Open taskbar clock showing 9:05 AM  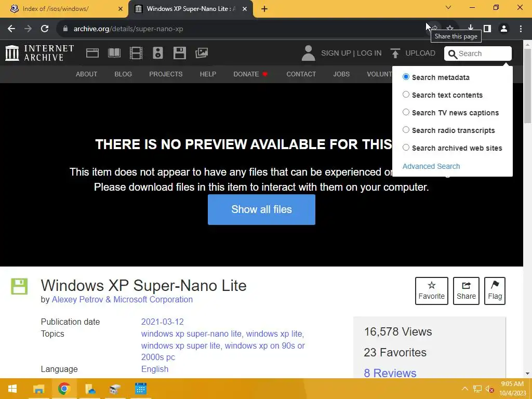[512, 389]
